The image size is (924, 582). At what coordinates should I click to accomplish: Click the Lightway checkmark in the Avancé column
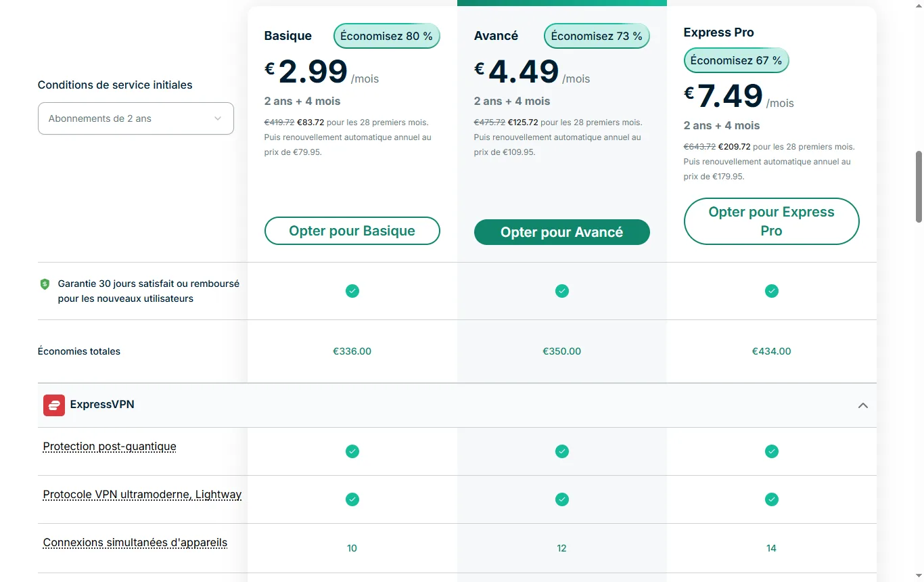click(x=562, y=499)
